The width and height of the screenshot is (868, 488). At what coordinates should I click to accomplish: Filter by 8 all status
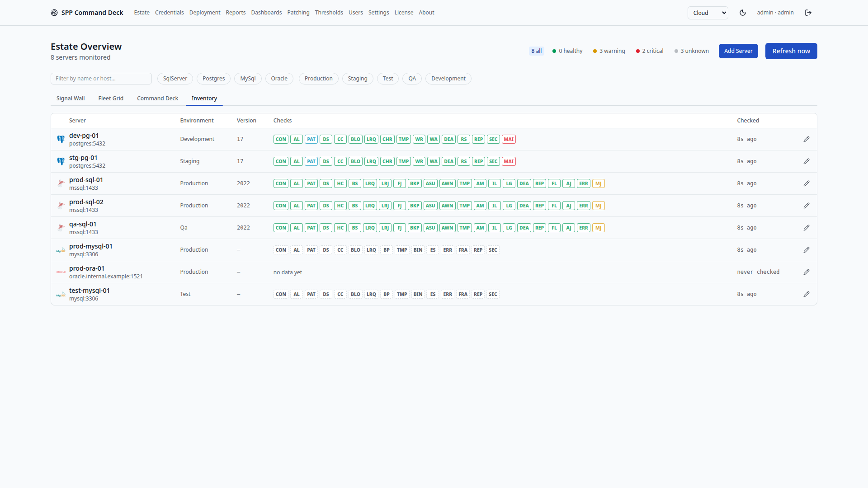[x=536, y=51]
